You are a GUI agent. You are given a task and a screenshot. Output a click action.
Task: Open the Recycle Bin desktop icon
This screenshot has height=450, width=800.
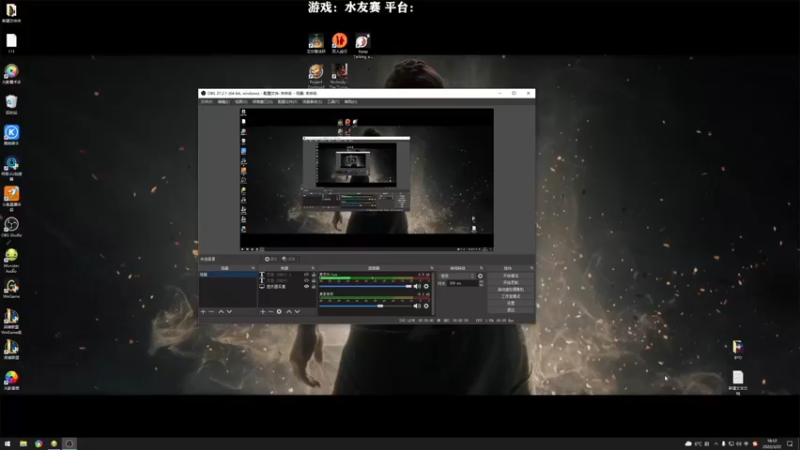click(11, 105)
